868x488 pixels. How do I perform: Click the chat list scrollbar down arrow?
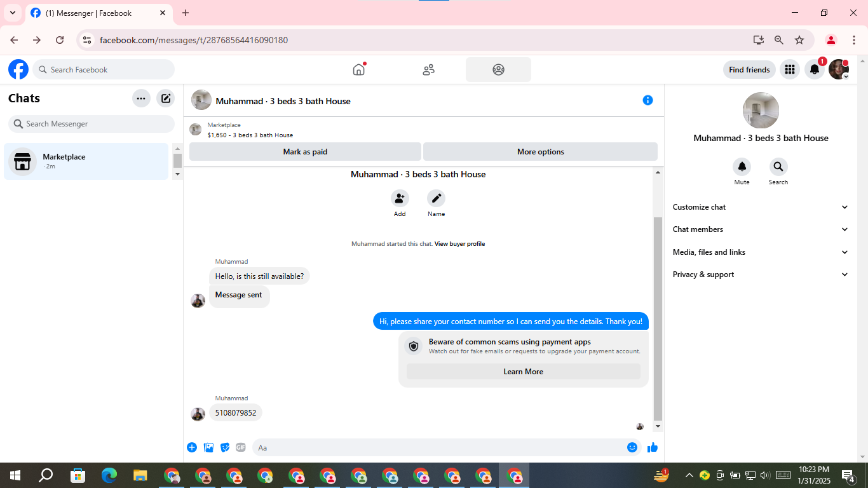(177, 173)
